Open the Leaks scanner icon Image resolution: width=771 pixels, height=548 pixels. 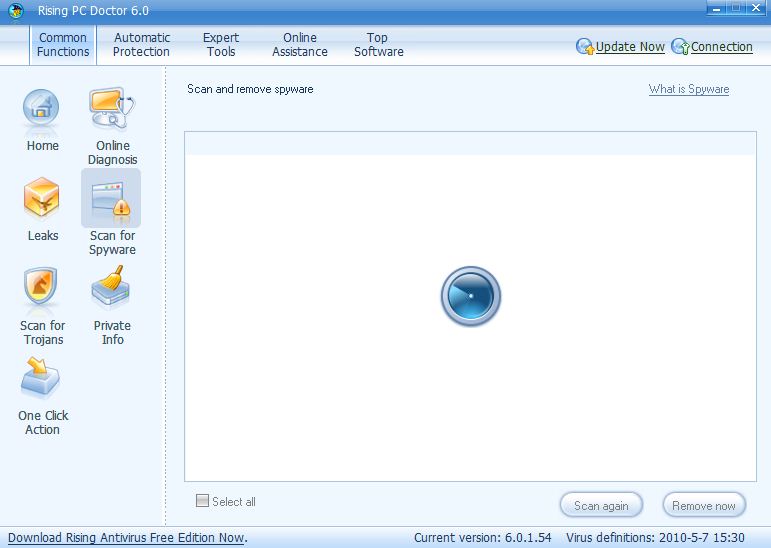click(x=42, y=197)
